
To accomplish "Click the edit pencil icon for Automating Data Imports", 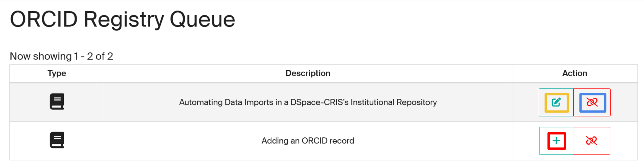I will (556, 102).
